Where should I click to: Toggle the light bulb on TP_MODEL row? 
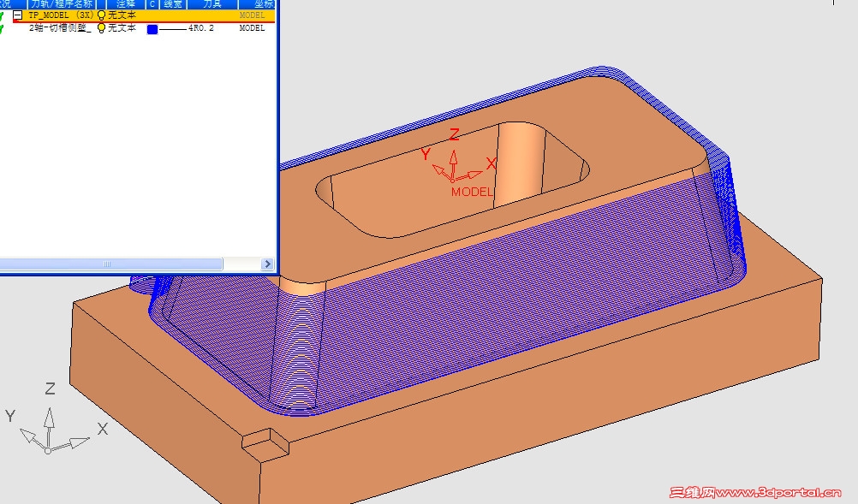[101, 15]
